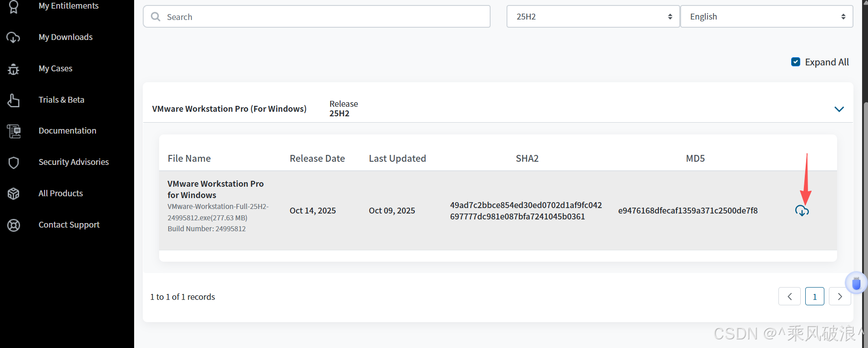Browse All Products from sidebar
The width and height of the screenshot is (868, 348).
(61, 194)
